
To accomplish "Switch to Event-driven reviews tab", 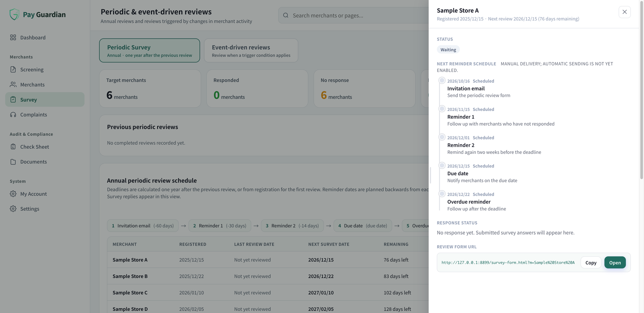I will (251, 51).
